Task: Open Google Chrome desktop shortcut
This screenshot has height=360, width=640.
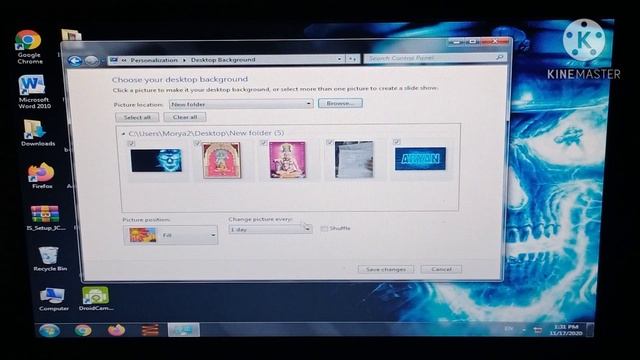Action: 29,47
